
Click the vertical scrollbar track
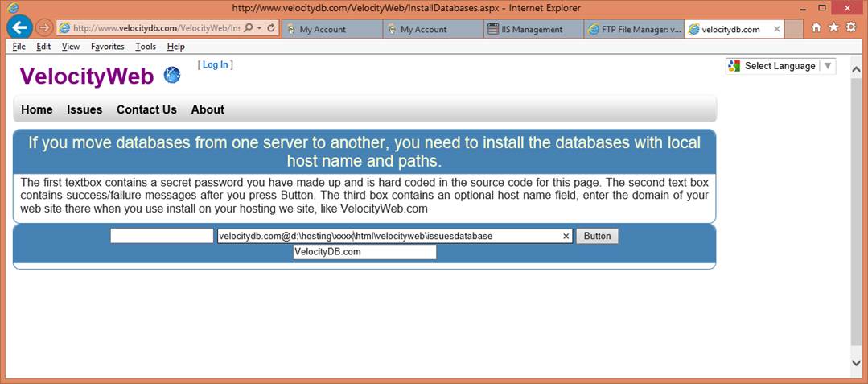click(855, 213)
